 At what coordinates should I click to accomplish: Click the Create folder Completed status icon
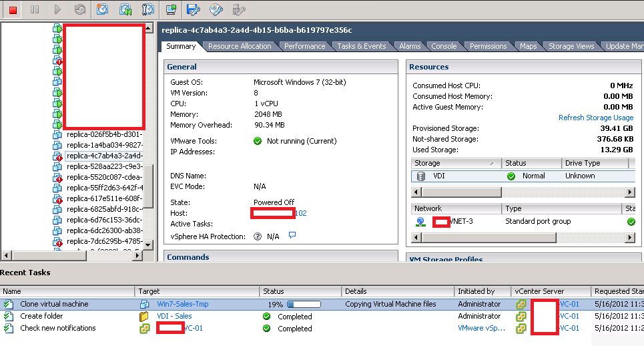pos(266,317)
